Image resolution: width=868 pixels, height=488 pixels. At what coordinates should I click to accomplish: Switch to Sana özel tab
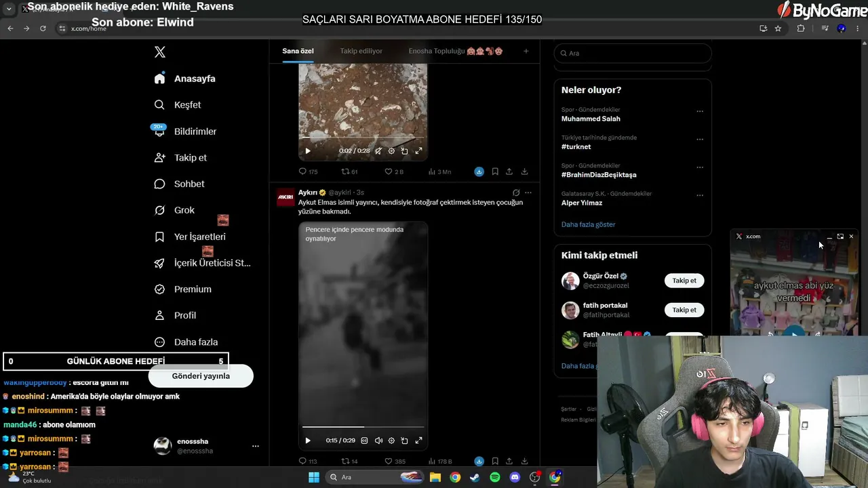click(x=298, y=52)
